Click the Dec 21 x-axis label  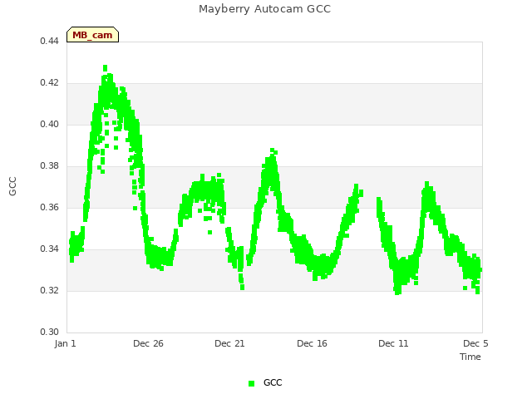pos(229,343)
